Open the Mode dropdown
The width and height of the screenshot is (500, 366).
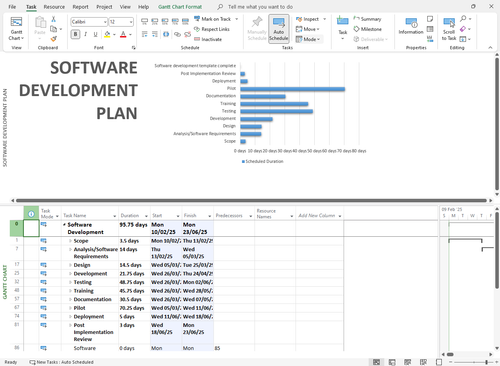coord(308,39)
